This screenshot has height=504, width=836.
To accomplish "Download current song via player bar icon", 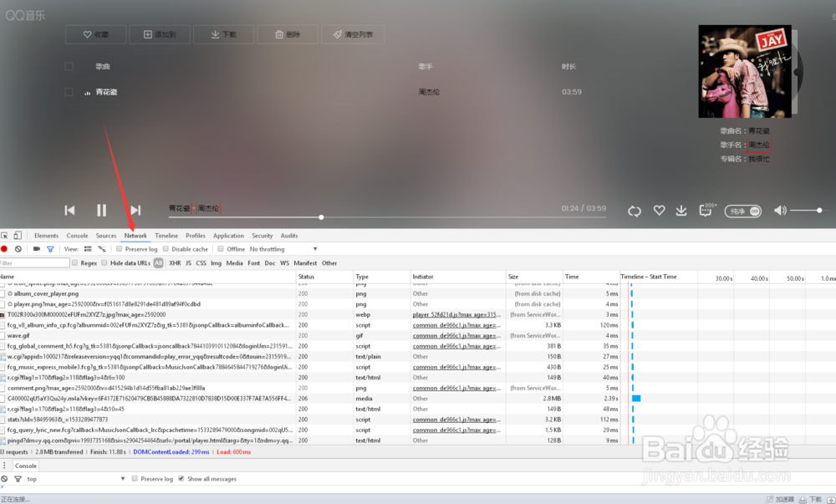I will [681, 211].
